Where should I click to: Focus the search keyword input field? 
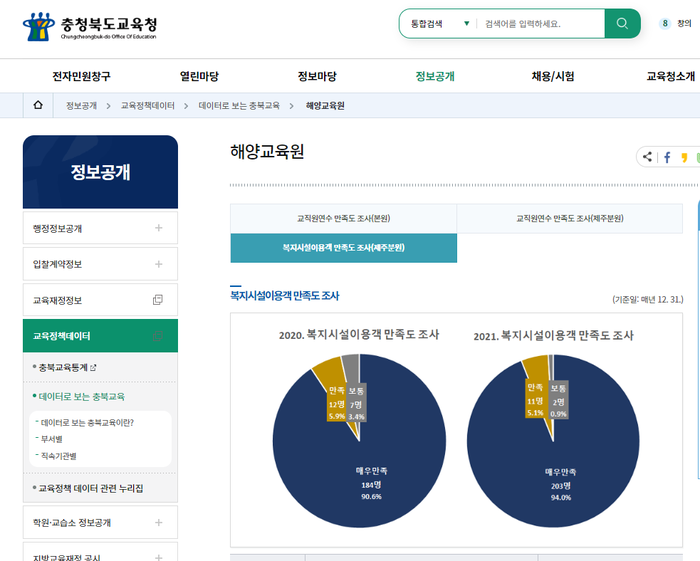[x=540, y=24]
